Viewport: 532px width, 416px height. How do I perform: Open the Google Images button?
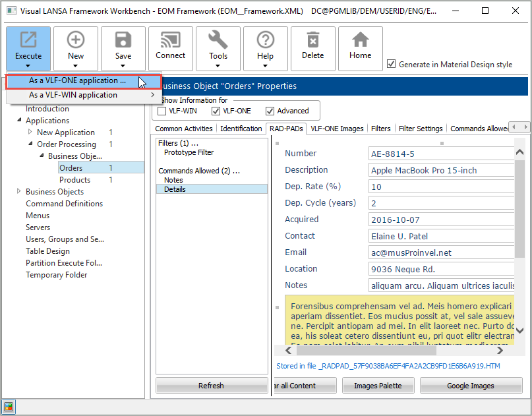pos(471,386)
